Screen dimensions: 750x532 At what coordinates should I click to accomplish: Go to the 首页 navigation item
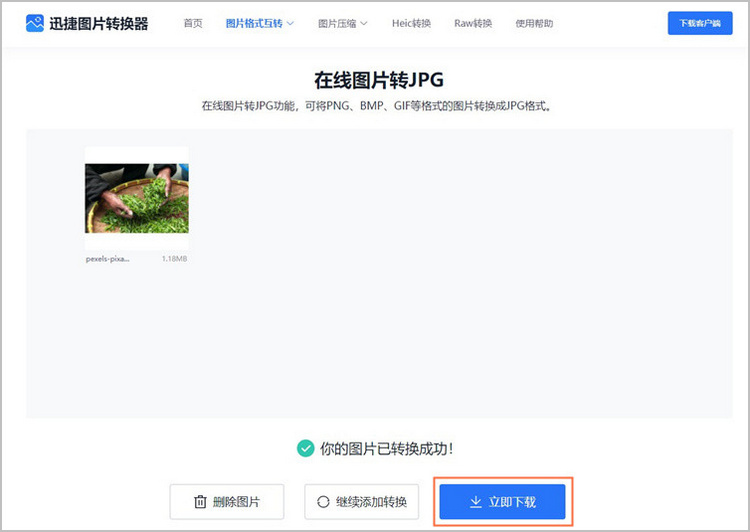[x=193, y=23]
